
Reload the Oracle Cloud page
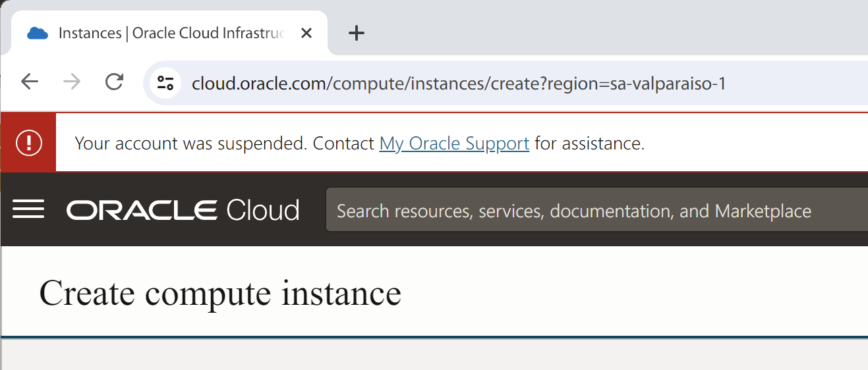[x=115, y=82]
